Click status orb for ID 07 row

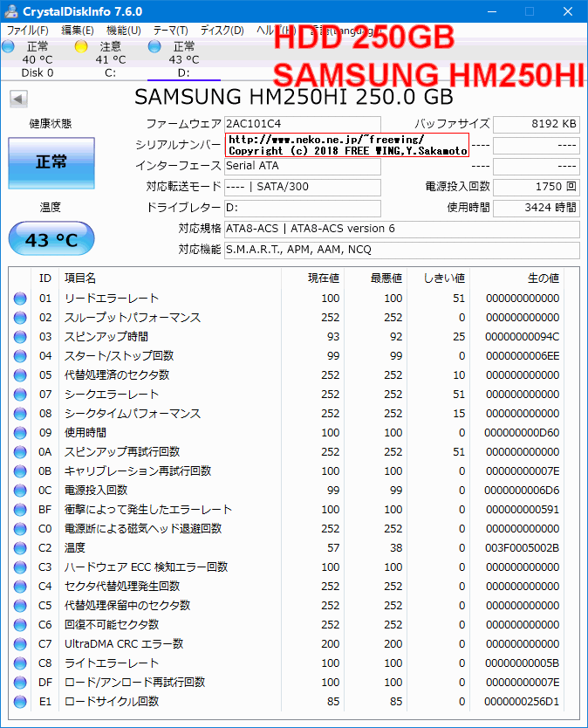click(x=20, y=395)
